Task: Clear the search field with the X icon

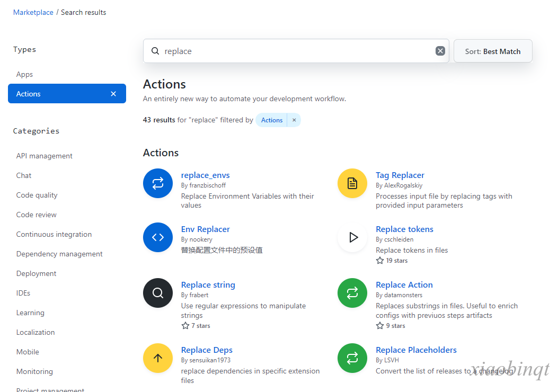Action: pyautogui.click(x=440, y=51)
